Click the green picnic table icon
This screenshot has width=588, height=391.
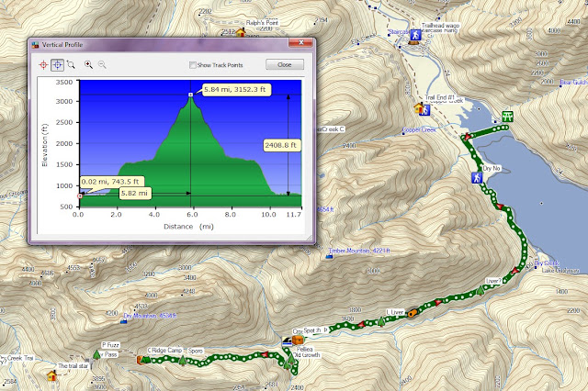(x=507, y=116)
